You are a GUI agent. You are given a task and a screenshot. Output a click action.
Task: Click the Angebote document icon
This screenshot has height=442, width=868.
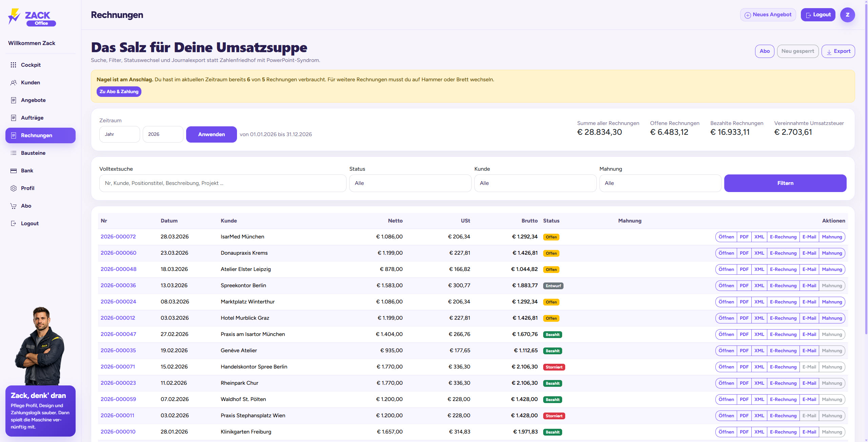click(x=14, y=100)
